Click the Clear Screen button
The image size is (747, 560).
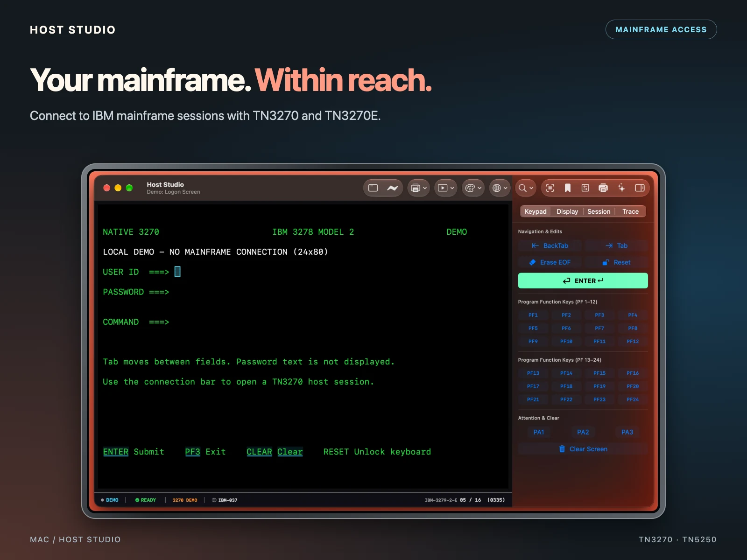(583, 449)
